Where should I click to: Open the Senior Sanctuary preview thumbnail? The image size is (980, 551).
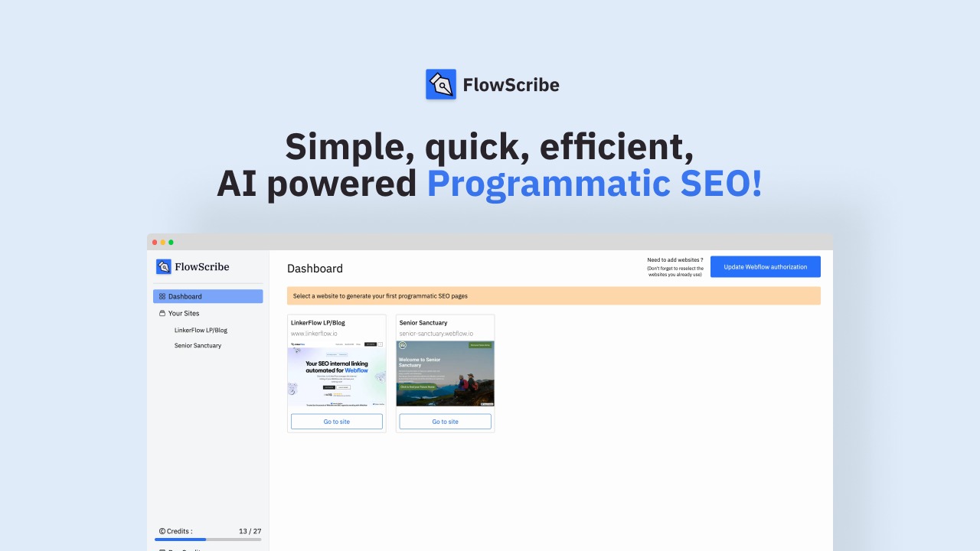click(446, 373)
